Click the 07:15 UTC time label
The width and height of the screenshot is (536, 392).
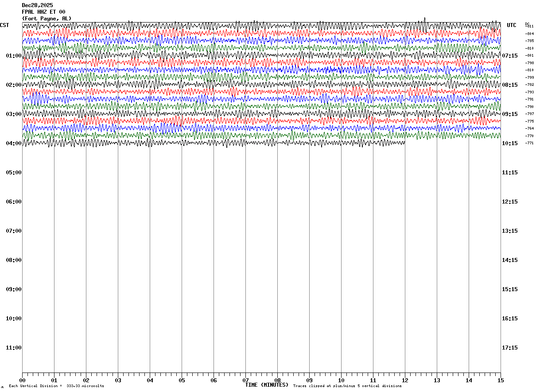click(510, 56)
